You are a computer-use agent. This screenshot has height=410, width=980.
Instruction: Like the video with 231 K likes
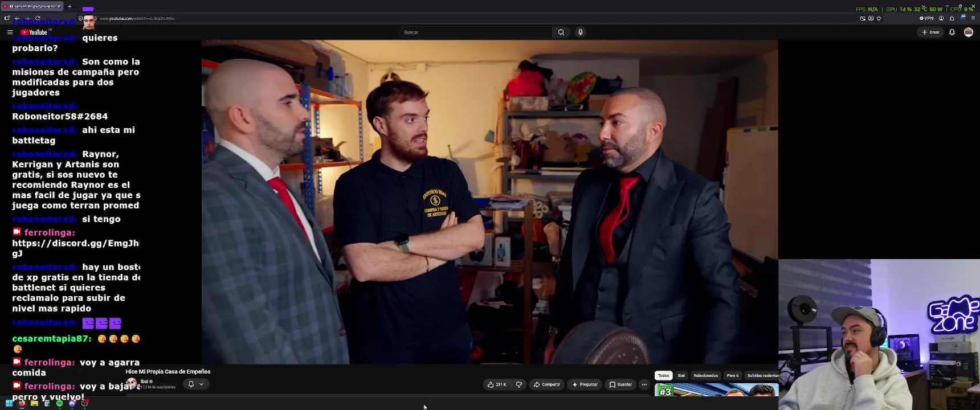tap(497, 384)
